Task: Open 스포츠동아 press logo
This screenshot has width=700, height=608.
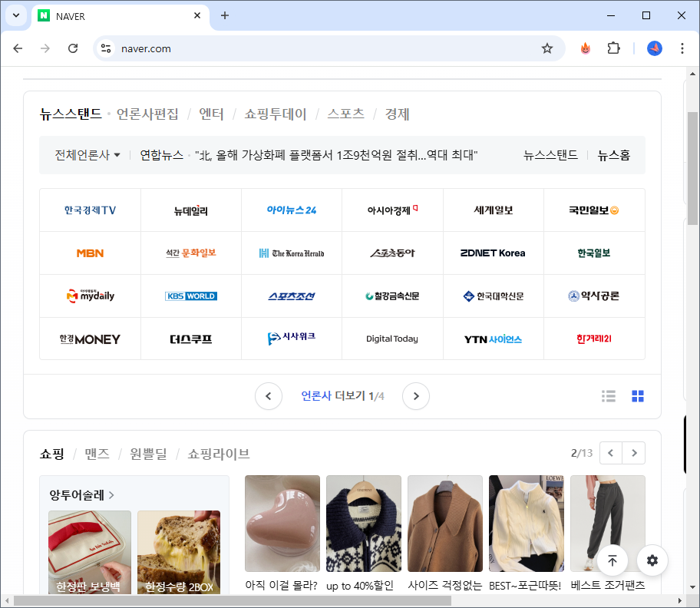Action: 392,253
